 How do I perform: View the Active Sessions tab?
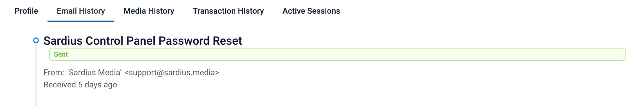311,11
